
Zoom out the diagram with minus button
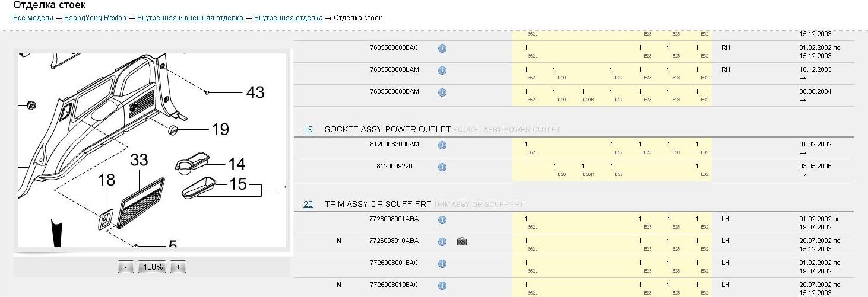pos(125,267)
